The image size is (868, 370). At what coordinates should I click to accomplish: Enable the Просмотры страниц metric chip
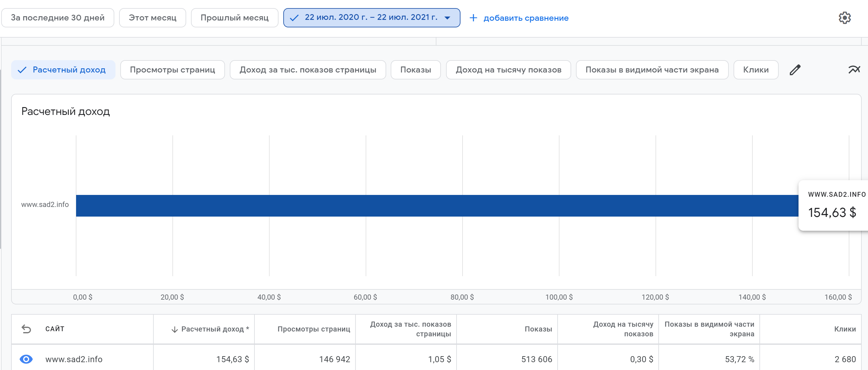coord(172,70)
